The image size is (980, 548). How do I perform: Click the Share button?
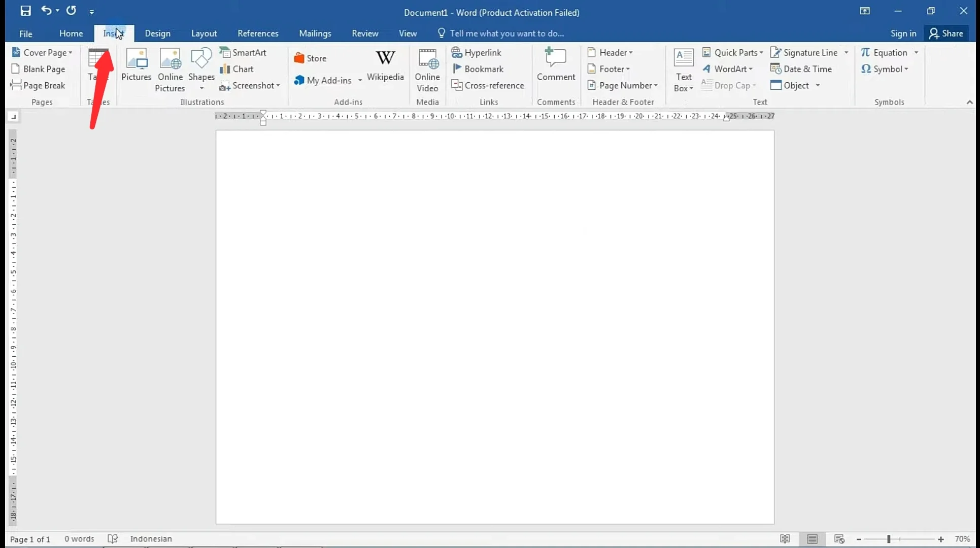[x=946, y=33]
